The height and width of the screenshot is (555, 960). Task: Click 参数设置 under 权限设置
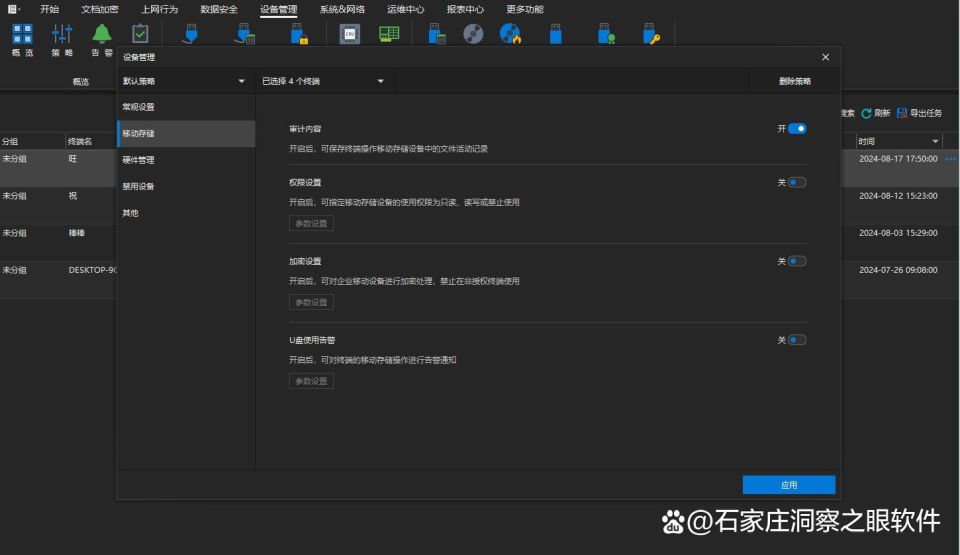[x=311, y=224]
